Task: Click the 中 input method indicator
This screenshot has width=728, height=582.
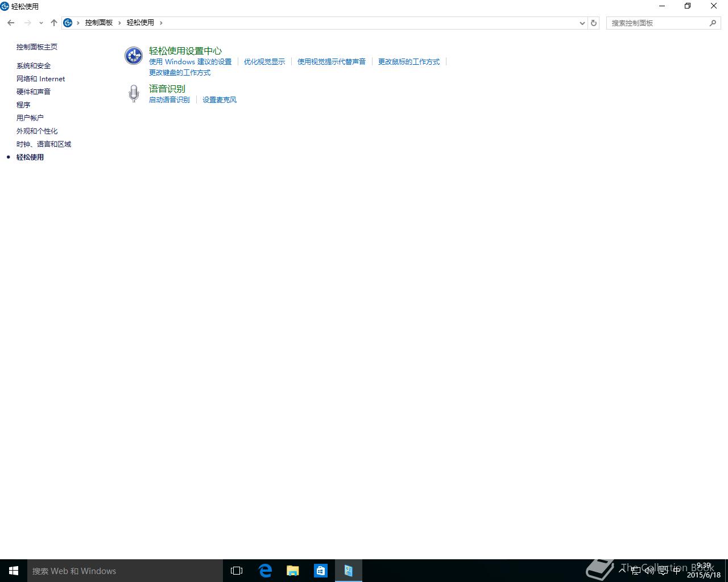Action: [x=677, y=571]
